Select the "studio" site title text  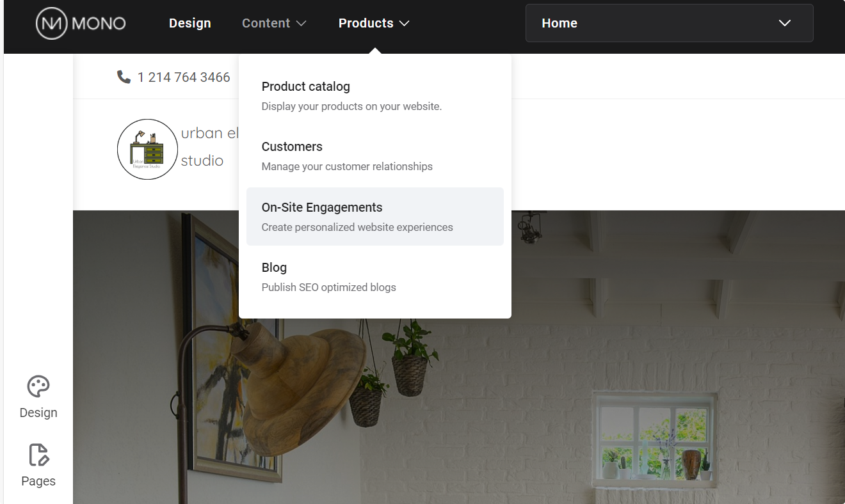coord(202,161)
